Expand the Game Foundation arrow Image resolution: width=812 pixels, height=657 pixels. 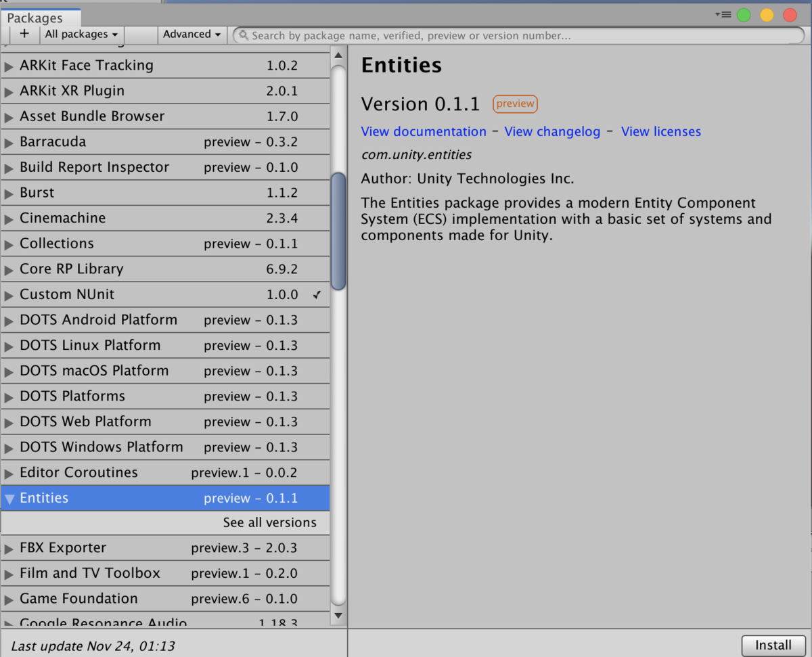tap(9, 599)
